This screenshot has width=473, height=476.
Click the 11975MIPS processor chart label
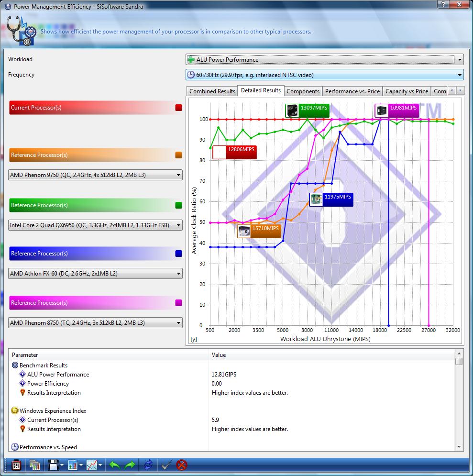point(331,200)
